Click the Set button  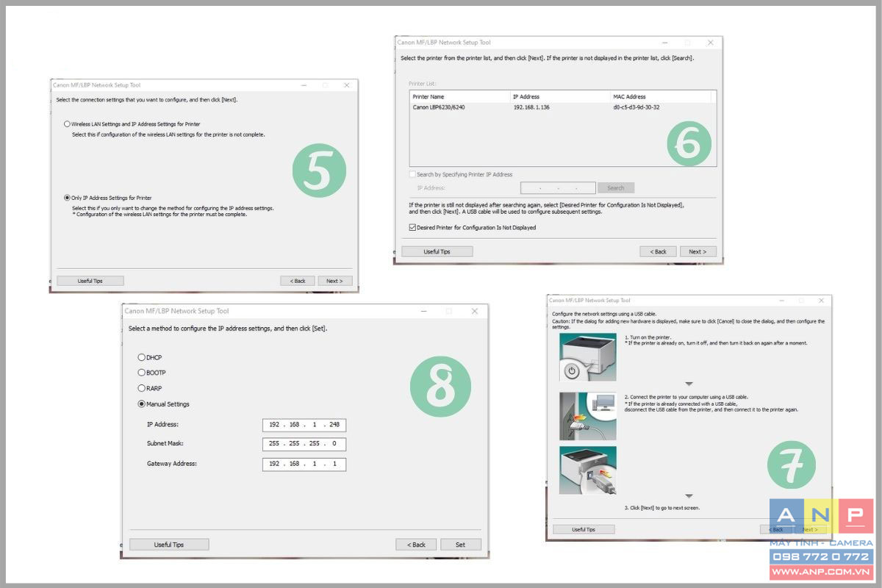(461, 545)
